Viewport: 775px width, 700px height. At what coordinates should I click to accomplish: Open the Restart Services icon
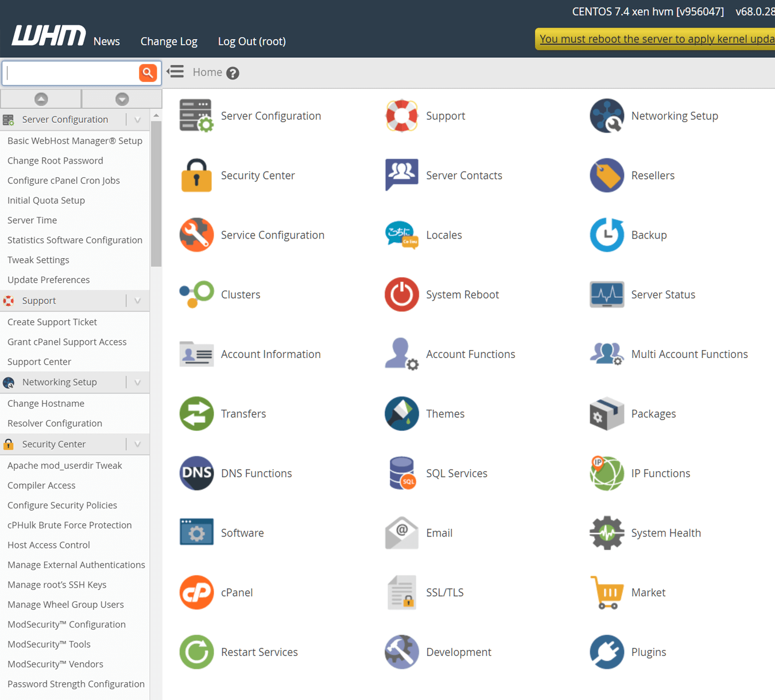coord(196,652)
